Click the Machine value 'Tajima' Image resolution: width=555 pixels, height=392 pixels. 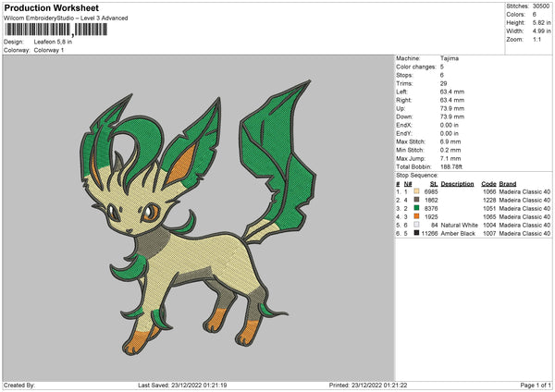pyautogui.click(x=450, y=58)
